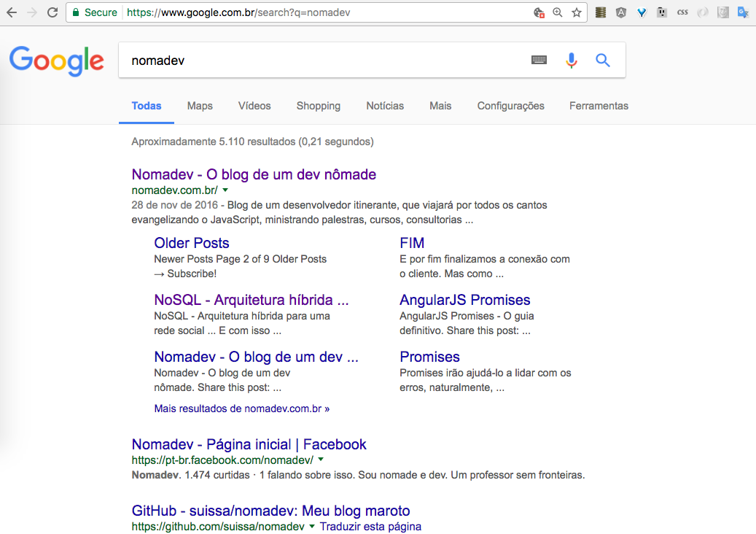Bookmark this page with the star icon
Viewport: 756px width, 534px height.
point(577,12)
